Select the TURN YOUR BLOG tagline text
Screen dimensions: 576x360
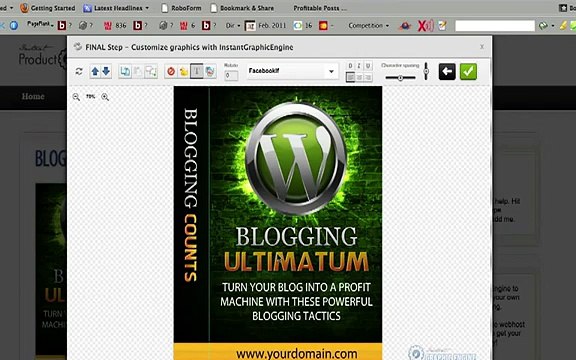pos(296,302)
